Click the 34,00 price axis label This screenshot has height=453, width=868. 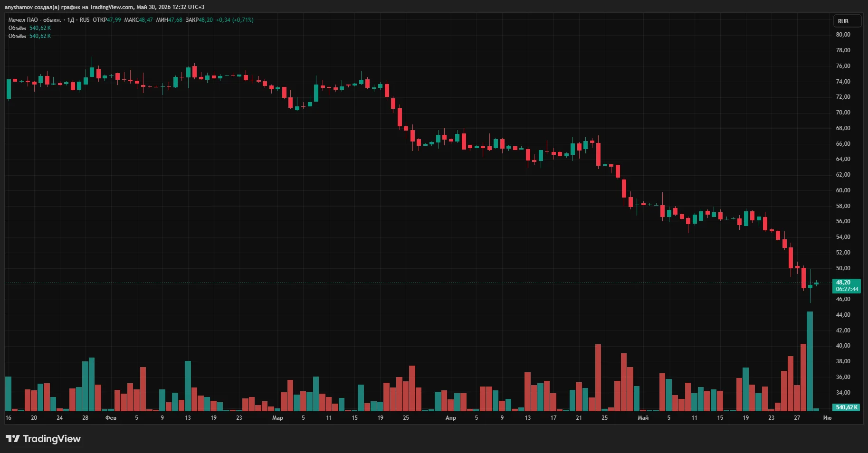point(843,393)
